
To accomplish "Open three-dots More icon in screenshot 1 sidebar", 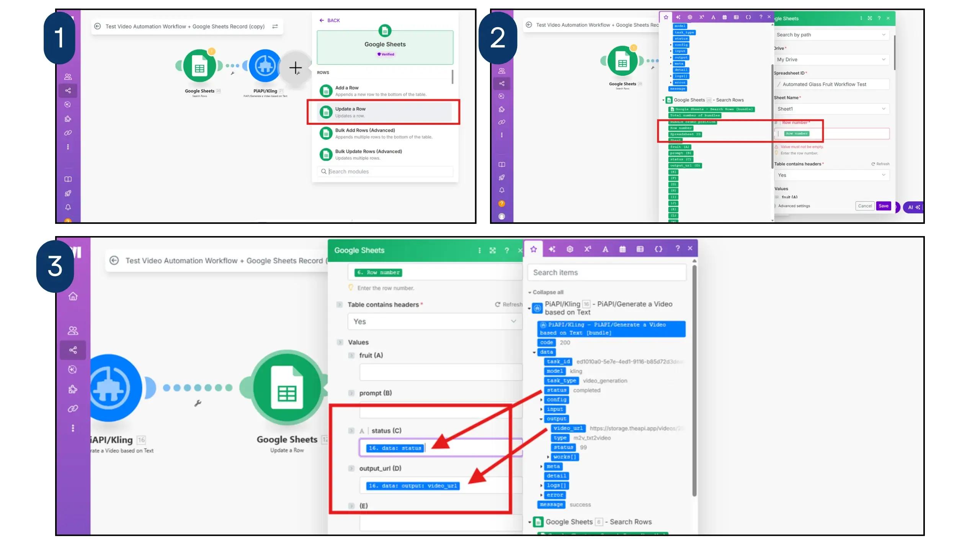I will (x=68, y=147).
